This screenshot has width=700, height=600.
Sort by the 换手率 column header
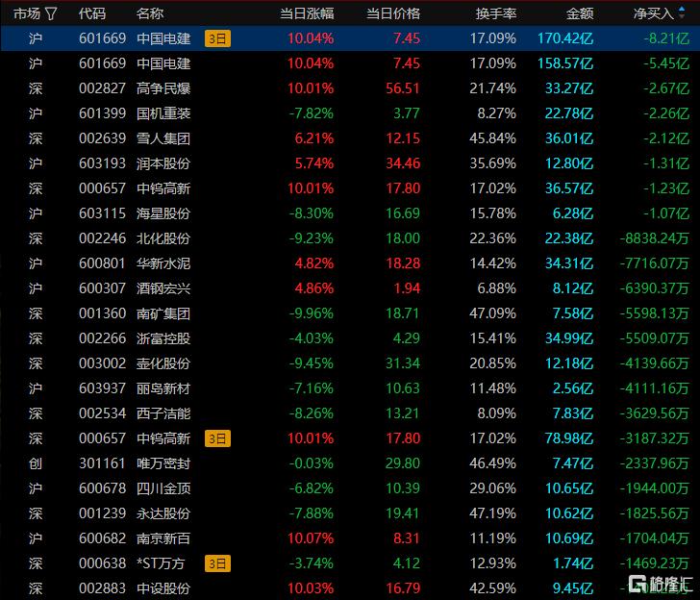[x=495, y=13]
